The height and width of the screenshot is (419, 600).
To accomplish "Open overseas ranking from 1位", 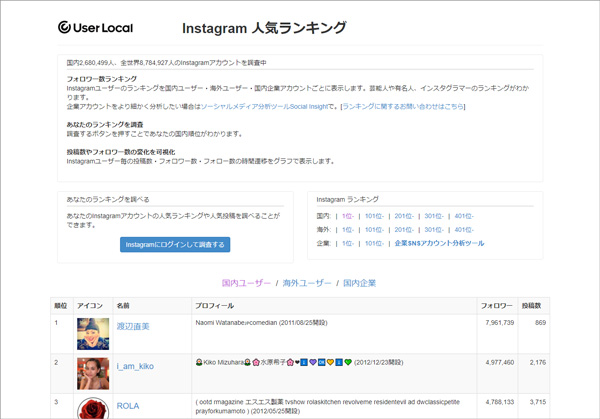I will coord(348,230).
